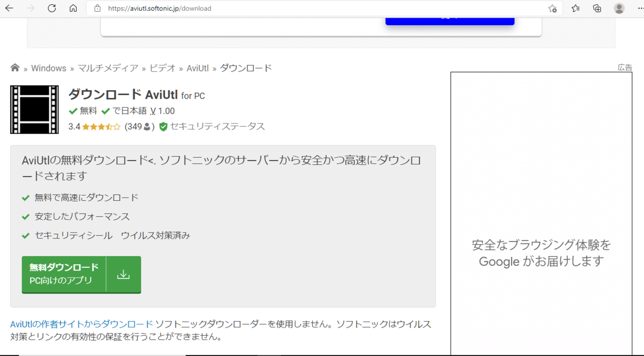The image size is (644, 356).
Task: Click the star rating icons
Action: pos(101,127)
